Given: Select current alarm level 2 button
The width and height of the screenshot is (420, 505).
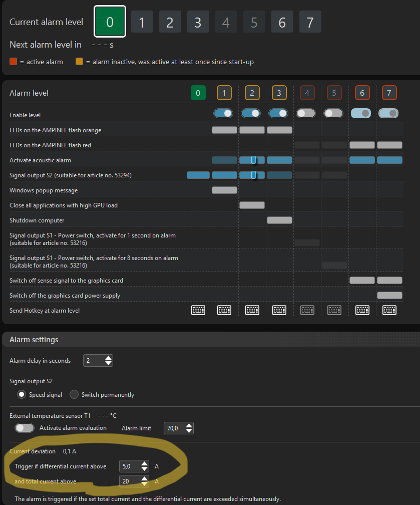Looking at the screenshot, I should click(x=170, y=22).
